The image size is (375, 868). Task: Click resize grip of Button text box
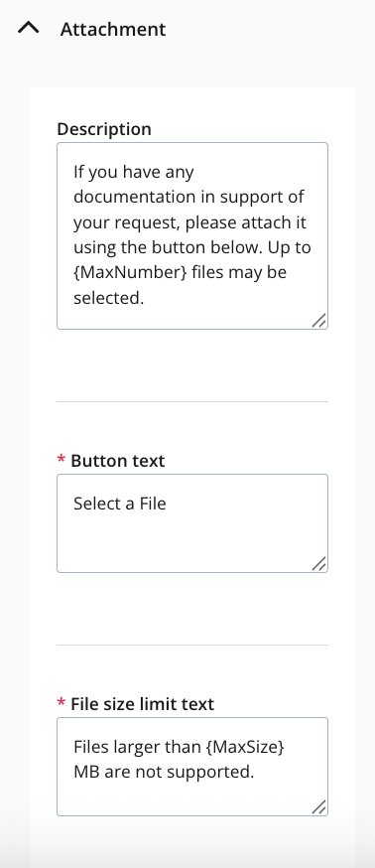[319, 563]
